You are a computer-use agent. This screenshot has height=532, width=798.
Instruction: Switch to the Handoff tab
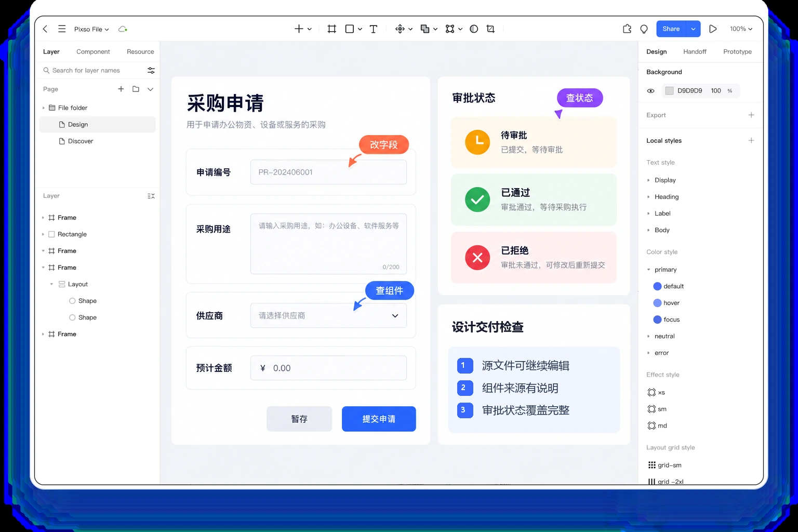[x=695, y=51]
